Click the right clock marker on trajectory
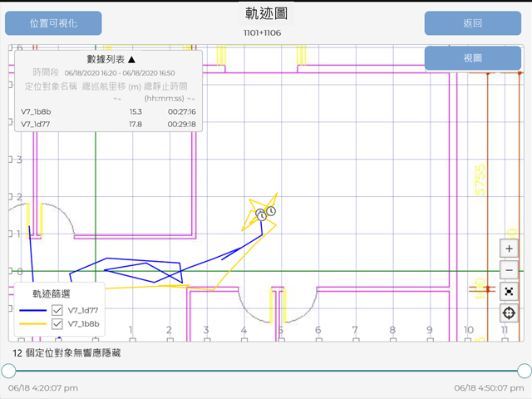 [271, 211]
